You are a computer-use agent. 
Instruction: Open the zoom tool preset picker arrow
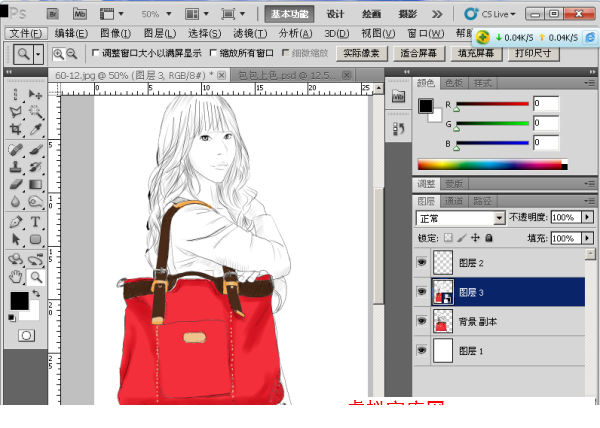point(38,54)
